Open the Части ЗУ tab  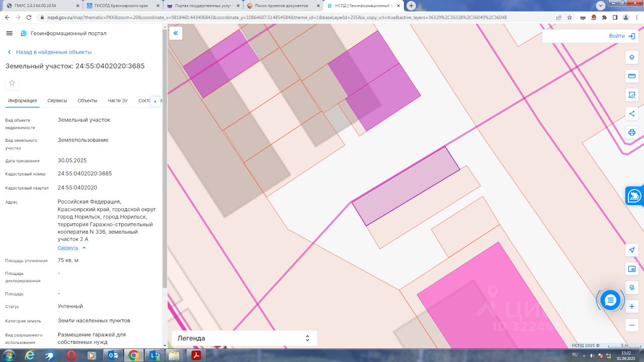118,101
